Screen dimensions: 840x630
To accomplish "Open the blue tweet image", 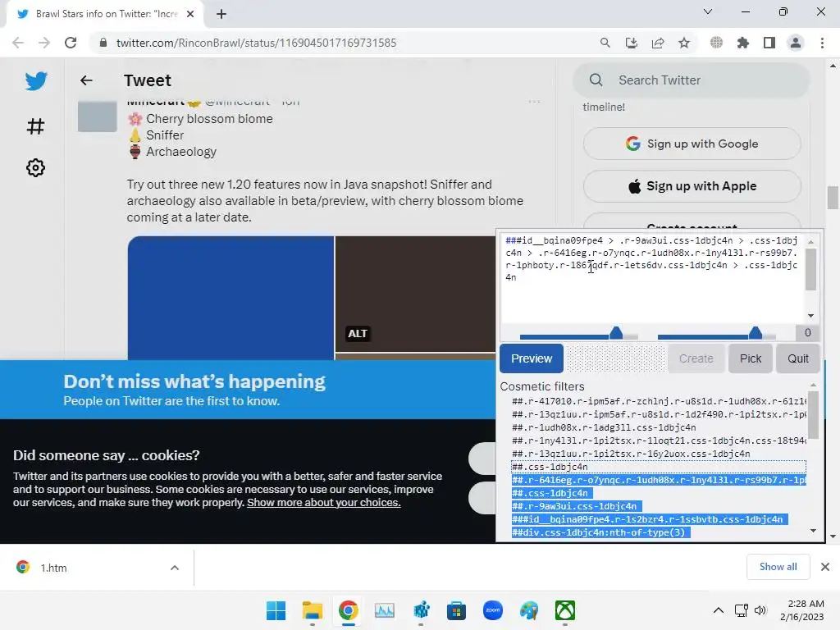I will (231, 298).
